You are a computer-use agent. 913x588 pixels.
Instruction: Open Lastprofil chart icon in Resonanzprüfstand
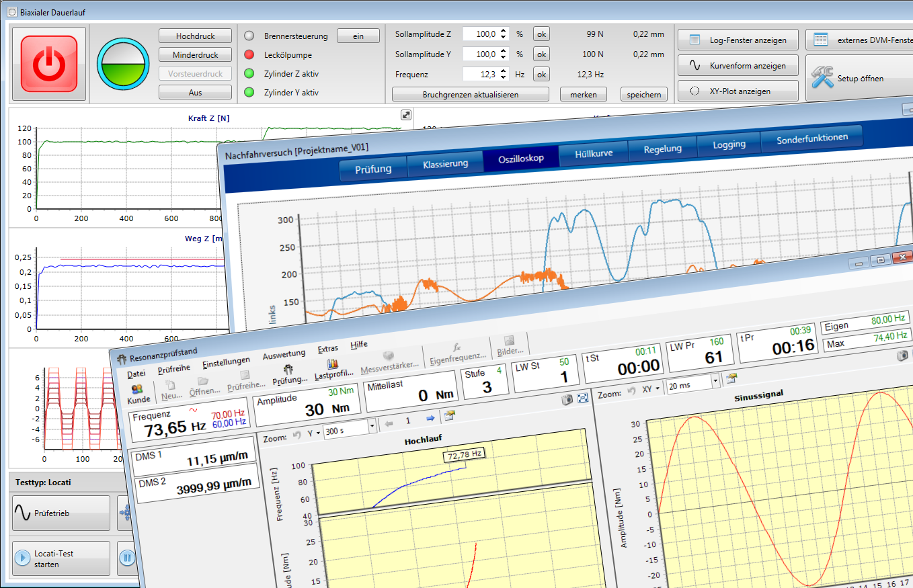[x=332, y=364]
